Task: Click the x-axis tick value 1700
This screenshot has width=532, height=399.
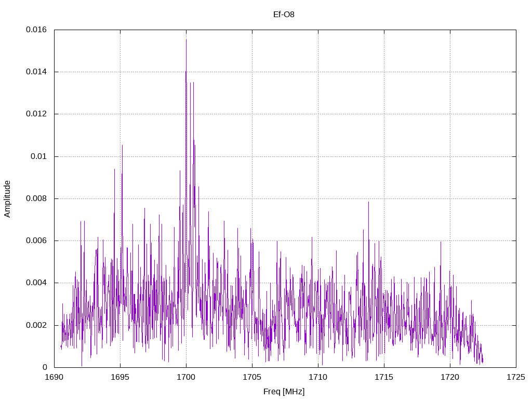Action: [x=186, y=377]
